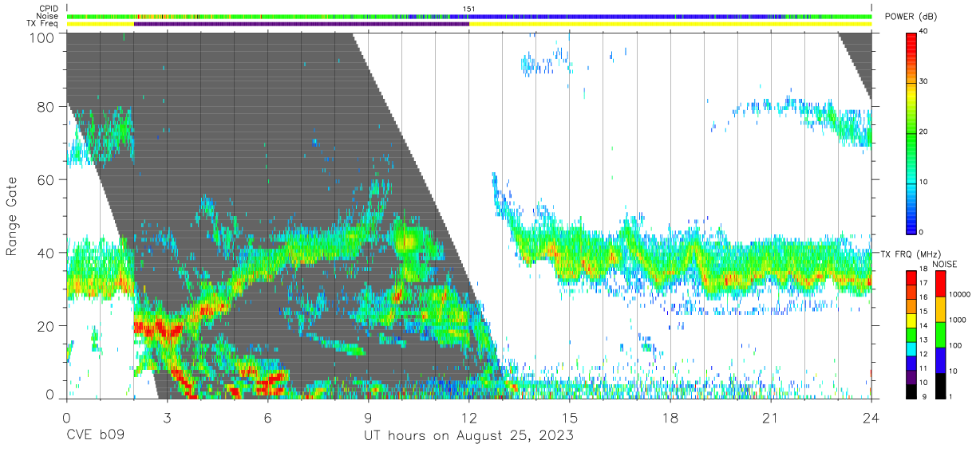Viewport: 980px width, 452px height.
Task: Click the power legend value 30
Action: pyautogui.click(x=924, y=81)
